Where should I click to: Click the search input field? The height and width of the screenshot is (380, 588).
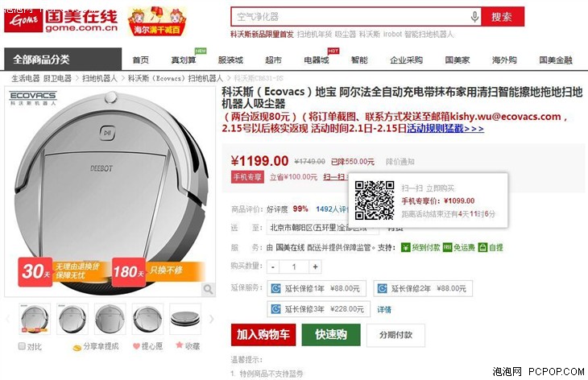click(x=350, y=17)
